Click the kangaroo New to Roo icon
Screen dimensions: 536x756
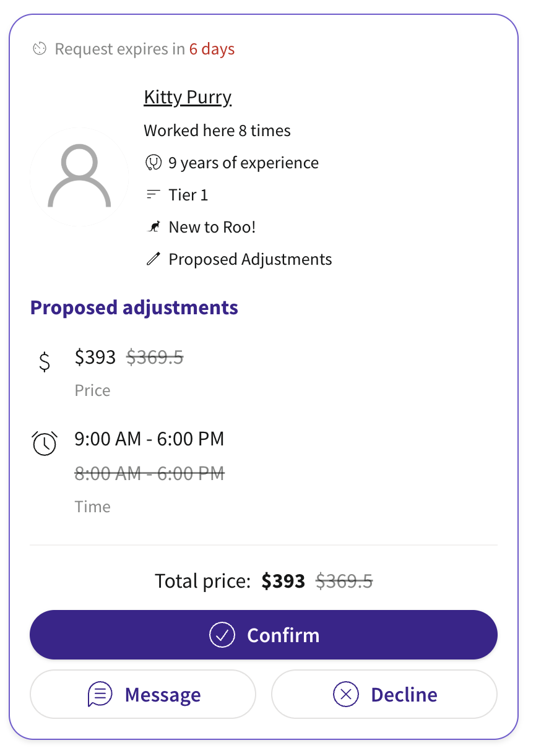pyautogui.click(x=153, y=227)
